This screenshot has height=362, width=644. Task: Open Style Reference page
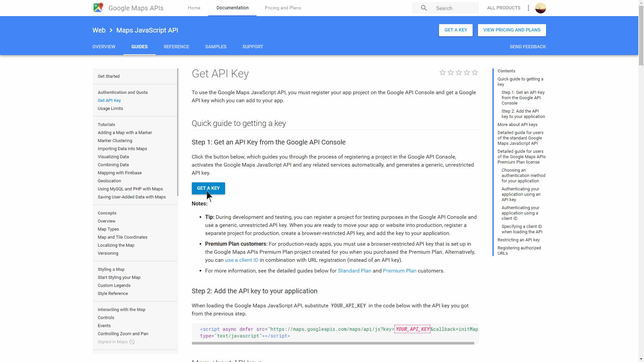coord(113,294)
